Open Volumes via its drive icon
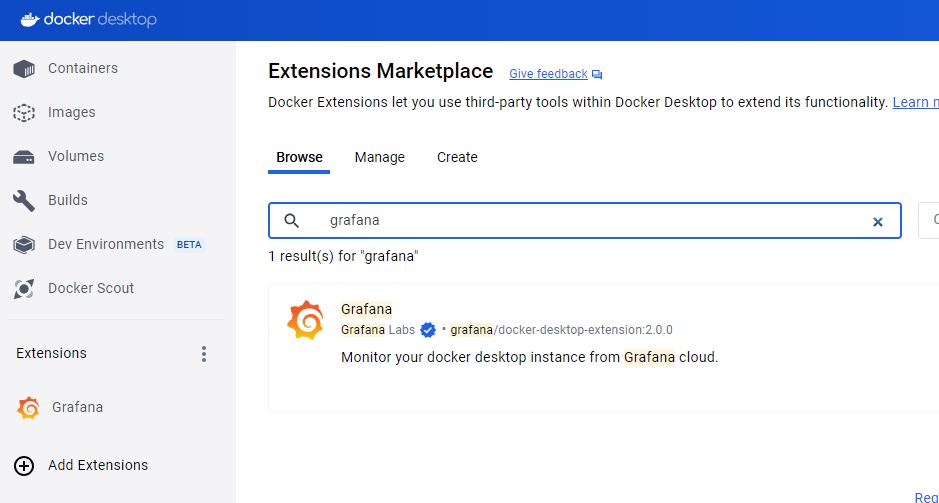 (x=24, y=157)
